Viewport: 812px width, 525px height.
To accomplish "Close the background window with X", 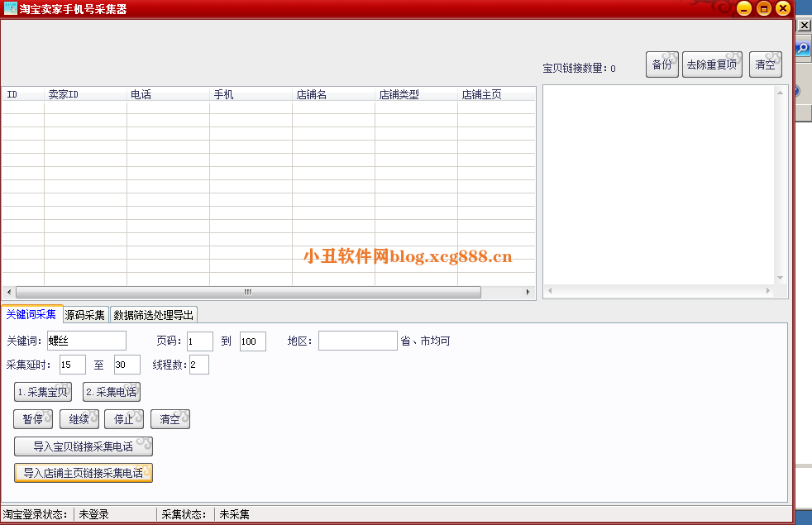I will click(805, 26).
